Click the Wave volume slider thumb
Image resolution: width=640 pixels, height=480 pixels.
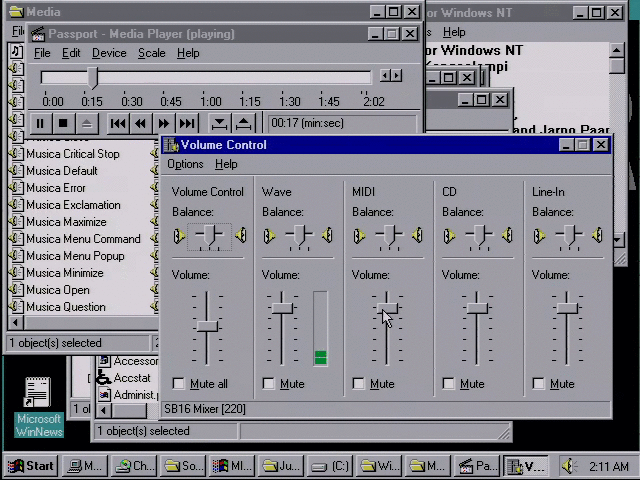click(282, 308)
